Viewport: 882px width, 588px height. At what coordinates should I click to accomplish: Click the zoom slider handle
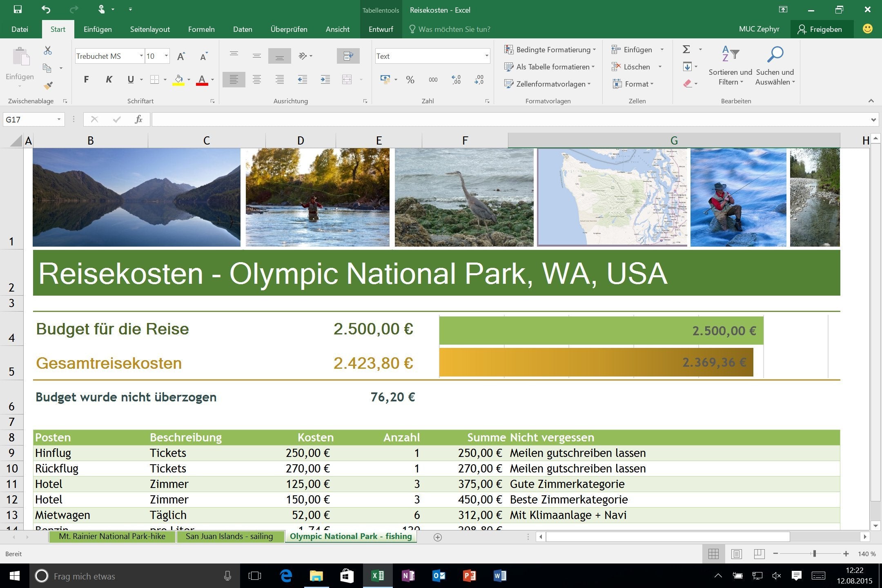(814, 554)
